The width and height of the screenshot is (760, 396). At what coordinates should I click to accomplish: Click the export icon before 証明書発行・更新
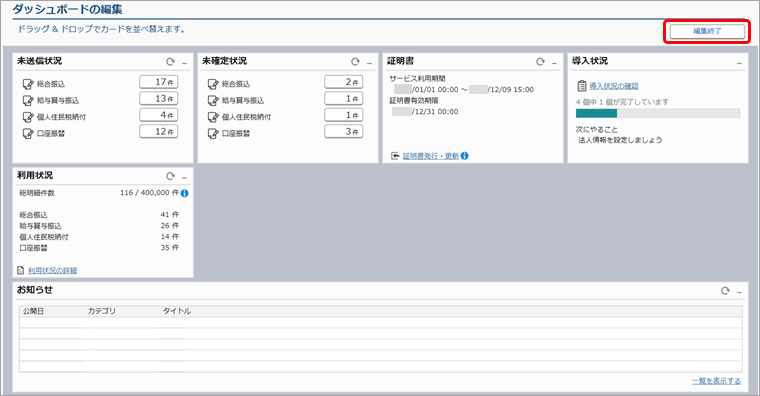point(395,156)
